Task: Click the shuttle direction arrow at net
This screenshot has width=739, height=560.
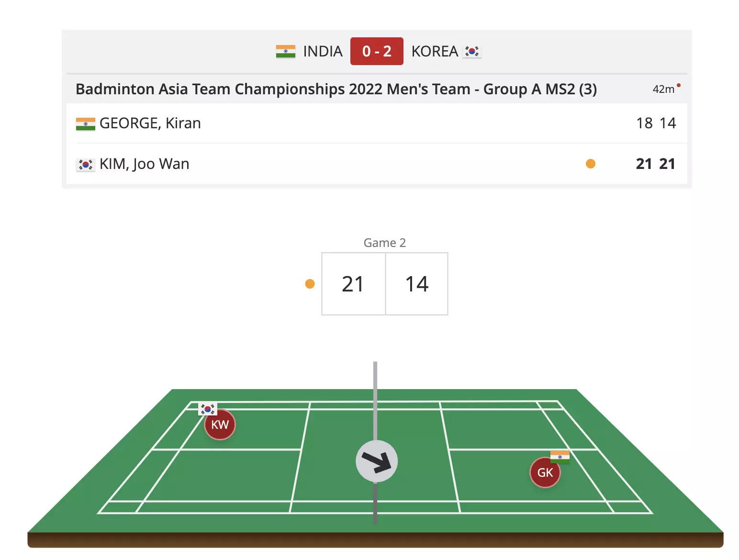Action: (x=377, y=461)
